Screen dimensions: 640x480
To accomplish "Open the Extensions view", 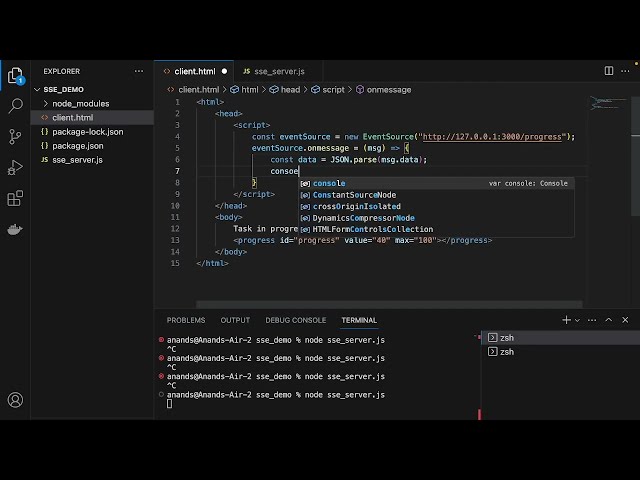I will tap(15, 198).
